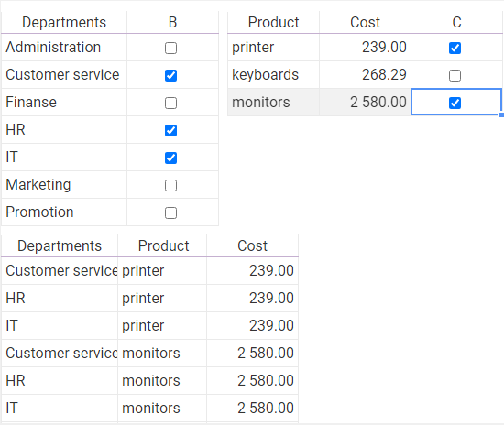Select the Product header of the result table
Screen dimensions: 504x425
point(163,245)
